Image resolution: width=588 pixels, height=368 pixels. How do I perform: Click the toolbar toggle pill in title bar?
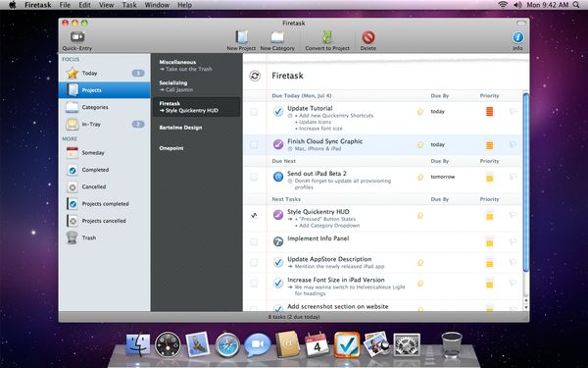tap(521, 24)
